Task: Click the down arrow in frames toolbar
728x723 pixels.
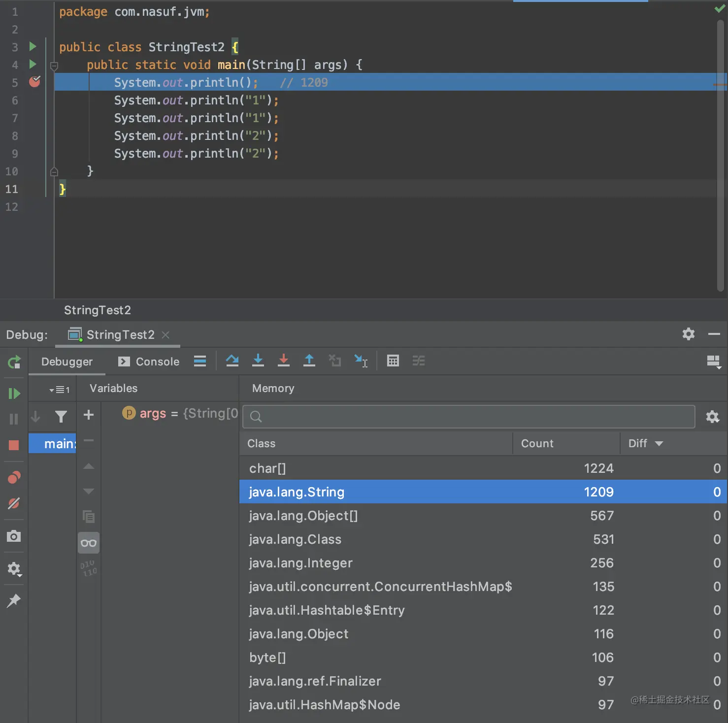Action: (35, 417)
